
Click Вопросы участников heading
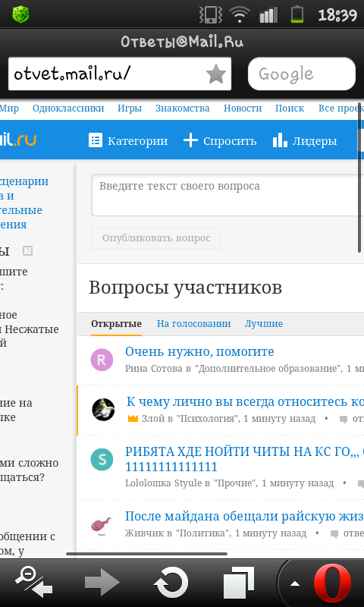click(x=185, y=288)
